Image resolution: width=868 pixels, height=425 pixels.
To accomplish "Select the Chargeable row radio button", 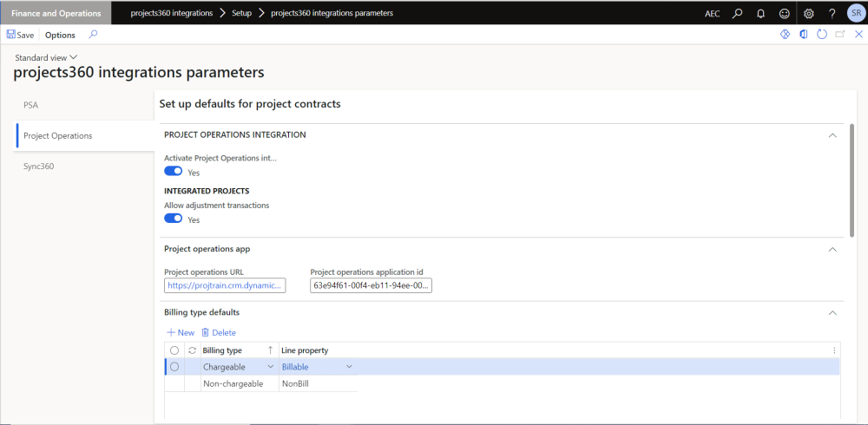I will point(174,367).
